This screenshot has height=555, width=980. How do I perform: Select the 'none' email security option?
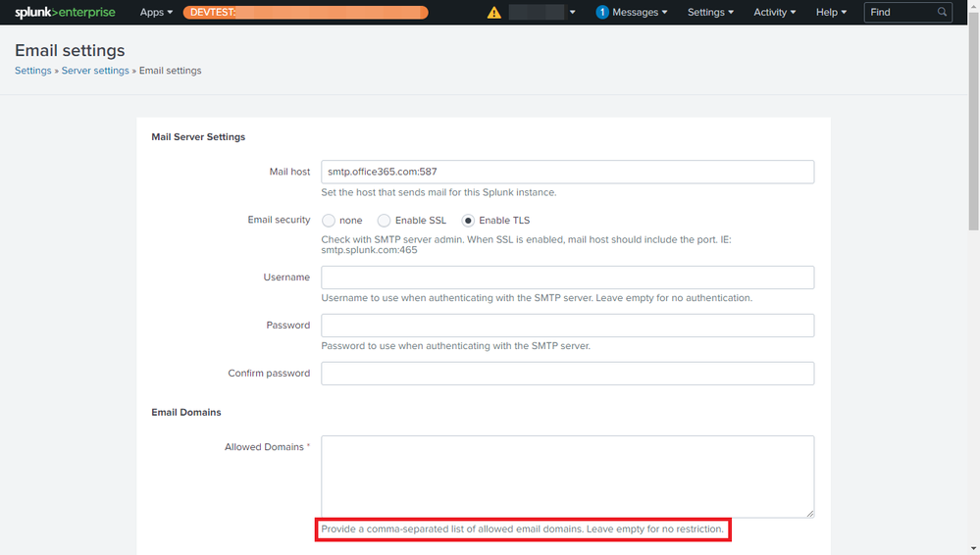(329, 221)
